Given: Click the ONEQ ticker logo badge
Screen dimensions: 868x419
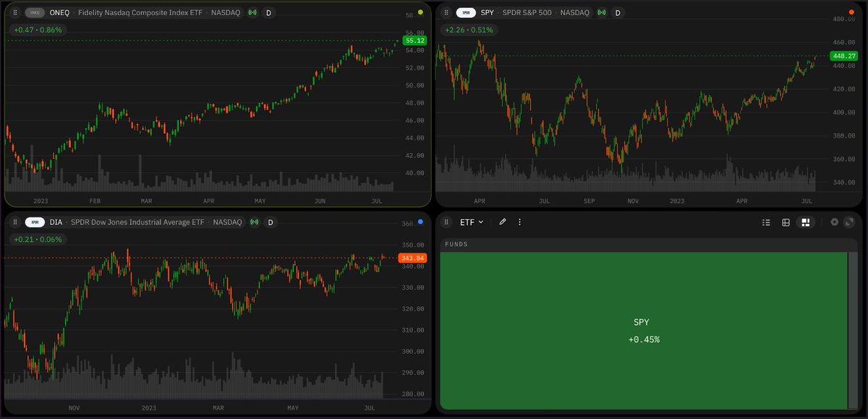Looking at the screenshot, I should 35,12.
